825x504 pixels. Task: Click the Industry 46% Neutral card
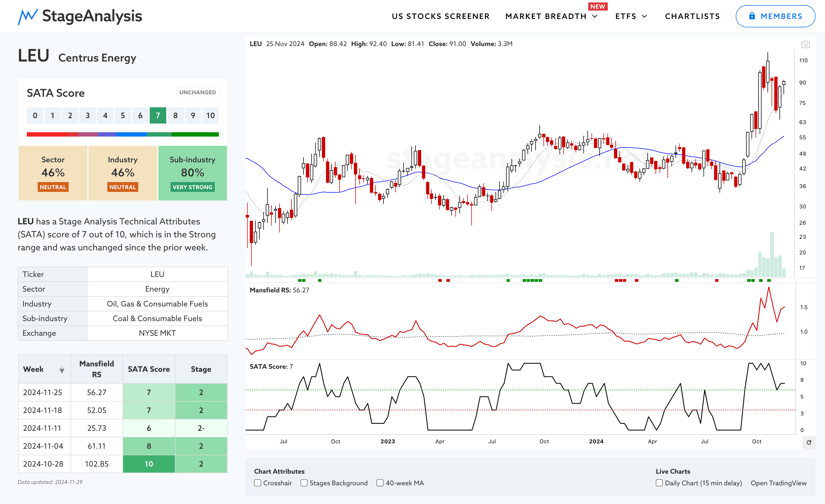pyautogui.click(x=123, y=173)
